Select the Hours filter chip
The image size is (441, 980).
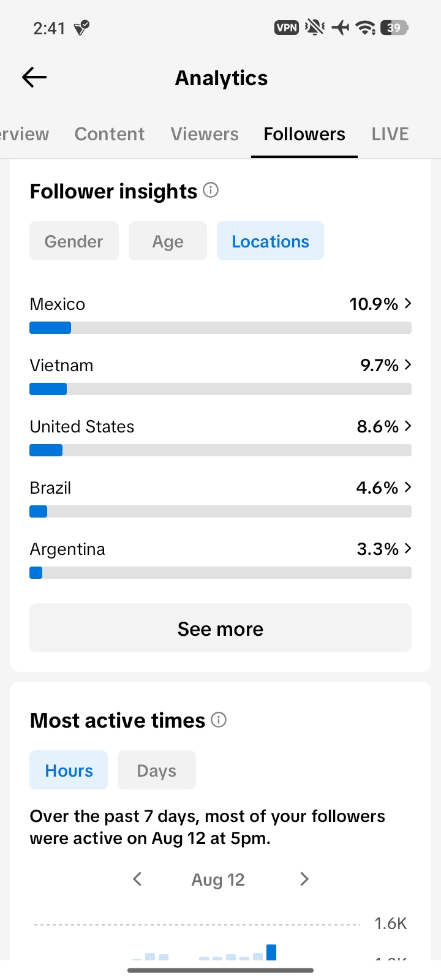click(x=69, y=770)
